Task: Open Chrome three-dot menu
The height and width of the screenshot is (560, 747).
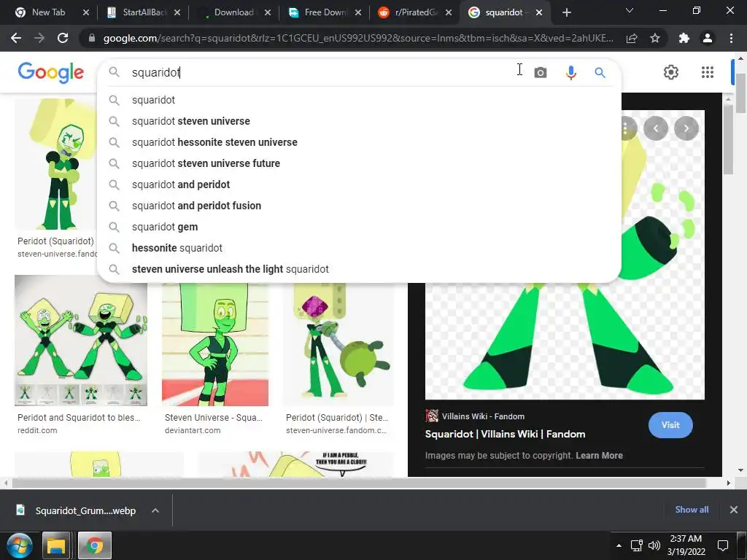Action: [731, 38]
